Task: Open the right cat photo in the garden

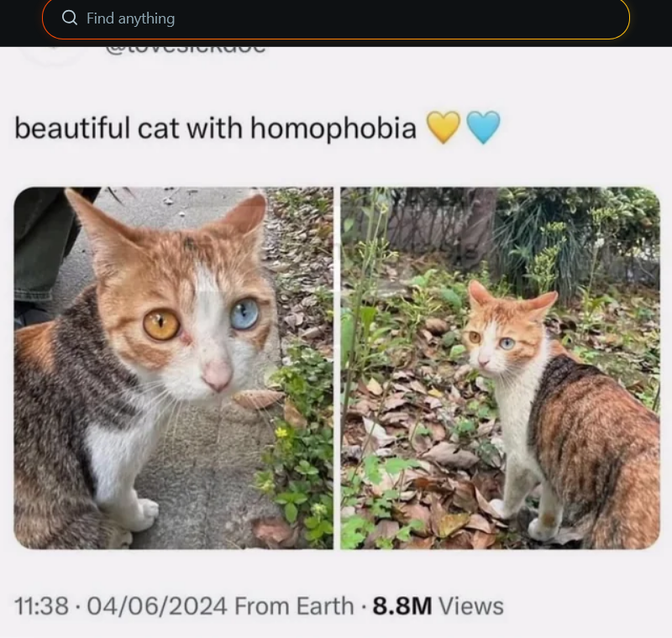Action: [500, 368]
